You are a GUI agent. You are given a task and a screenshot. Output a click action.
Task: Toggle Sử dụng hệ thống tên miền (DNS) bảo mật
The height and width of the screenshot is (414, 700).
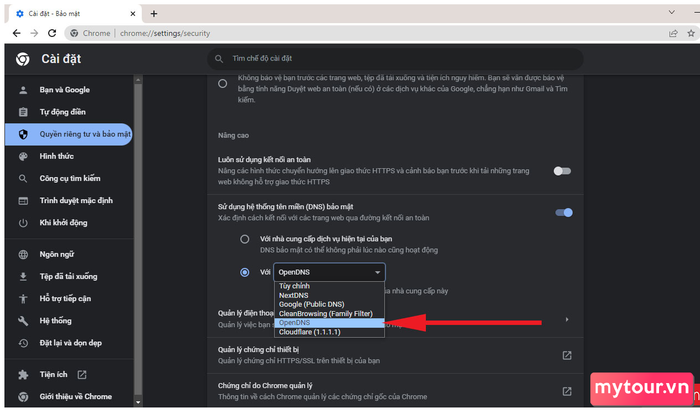(x=564, y=213)
